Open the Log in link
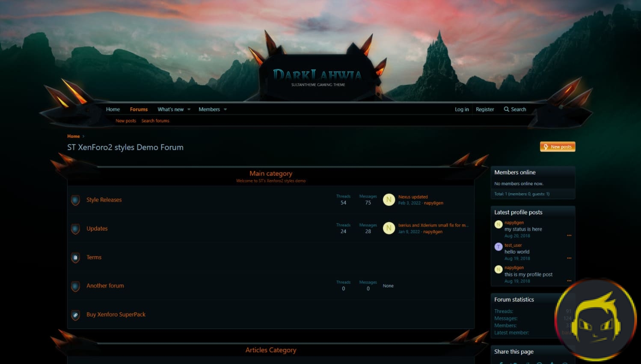This screenshot has height=364, width=641. tap(462, 109)
